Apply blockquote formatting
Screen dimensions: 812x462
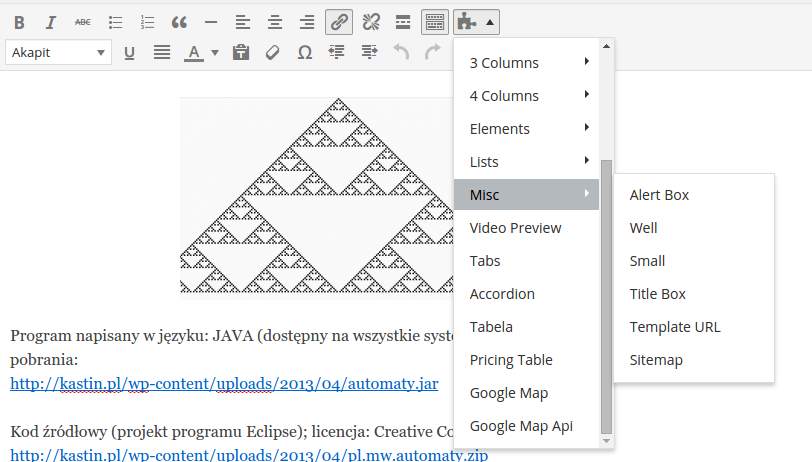(179, 22)
